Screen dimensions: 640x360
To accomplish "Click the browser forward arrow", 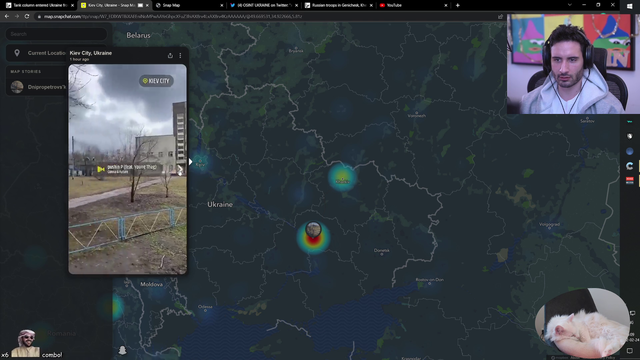I will (x=17, y=16).
